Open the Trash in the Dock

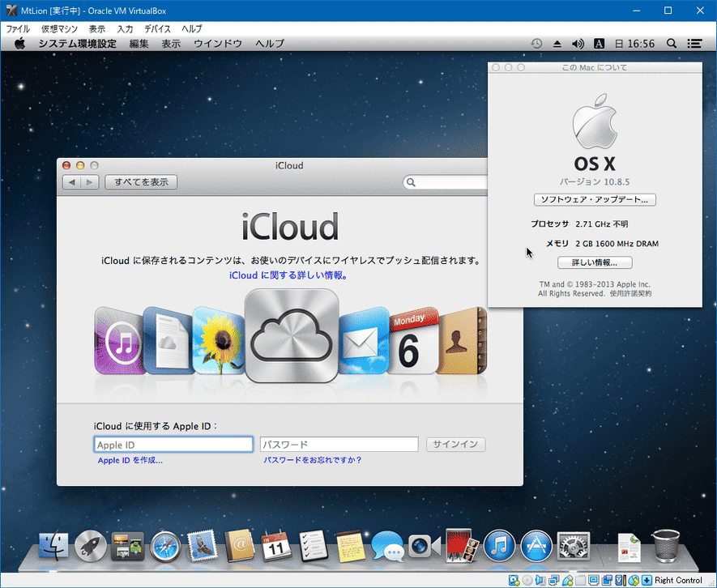665,545
